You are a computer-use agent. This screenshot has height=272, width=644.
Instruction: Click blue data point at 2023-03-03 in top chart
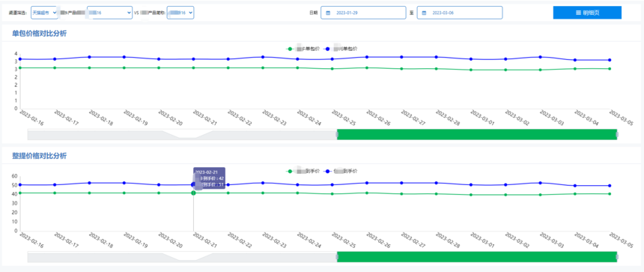(540, 57)
